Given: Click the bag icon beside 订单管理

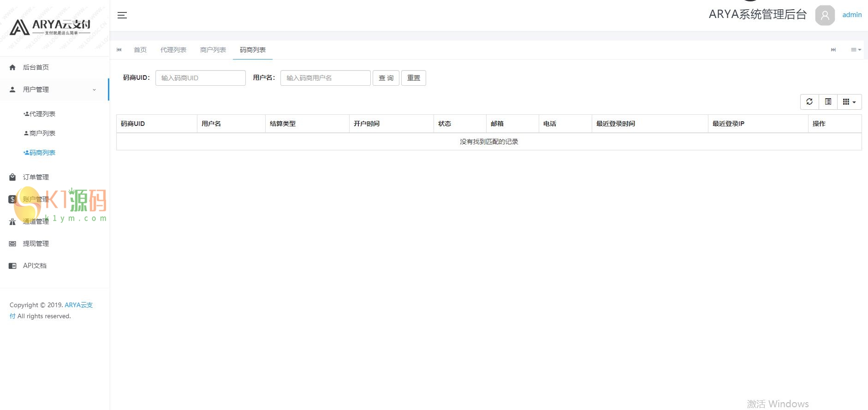Looking at the screenshot, I should [x=12, y=177].
